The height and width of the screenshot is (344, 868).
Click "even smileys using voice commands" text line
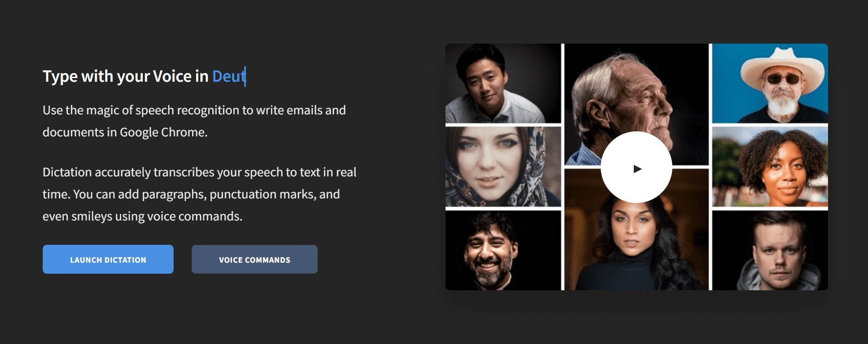(x=142, y=216)
